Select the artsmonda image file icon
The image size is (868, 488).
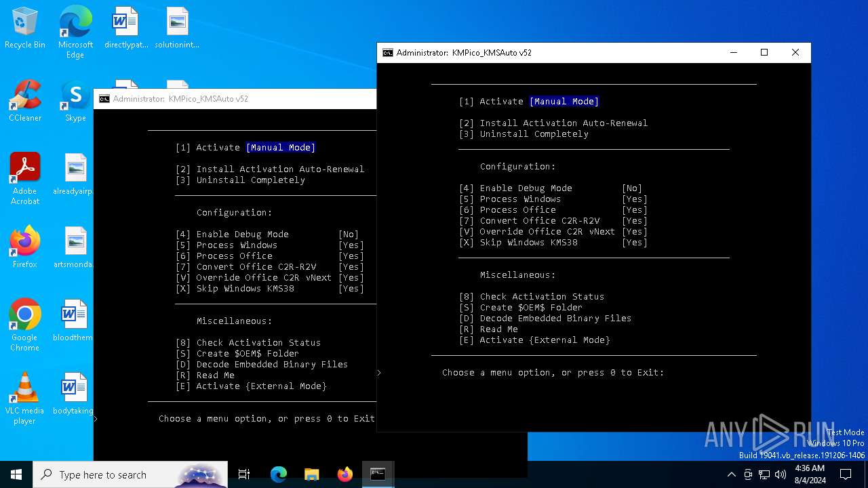(73, 248)
